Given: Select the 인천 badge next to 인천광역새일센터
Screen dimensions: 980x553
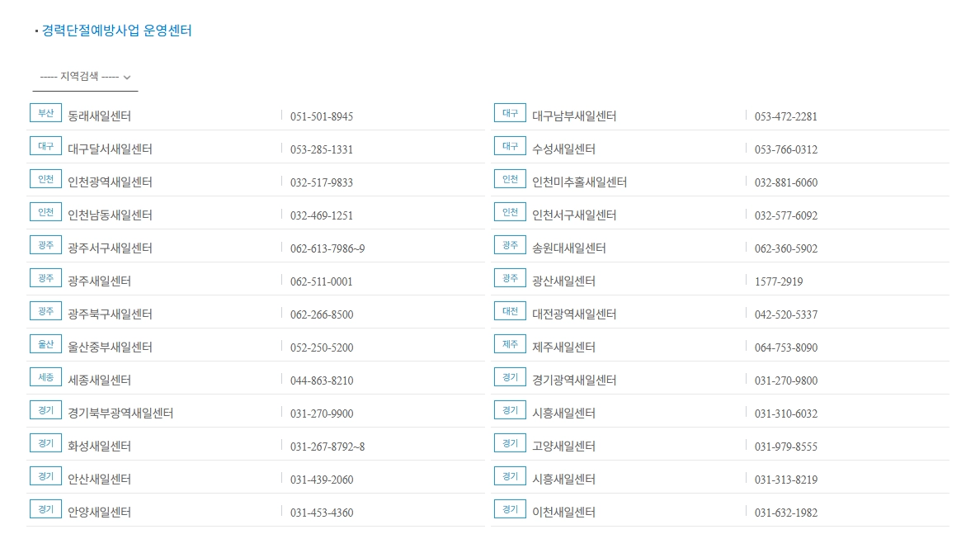Looking at the screenshot, I should tap(45, 179).
